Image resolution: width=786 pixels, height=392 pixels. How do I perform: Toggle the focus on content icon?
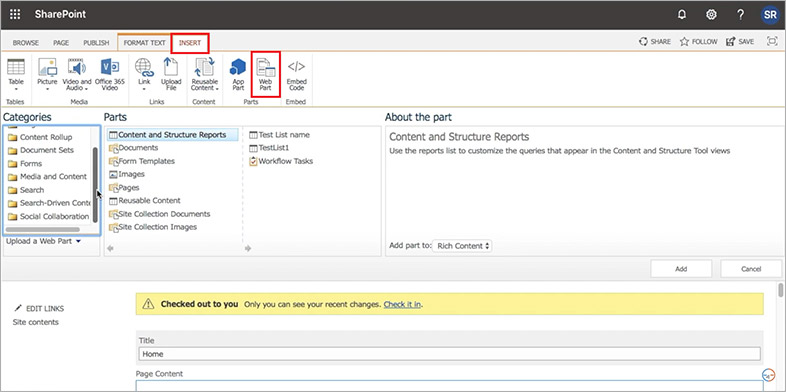[x=771, y=42]
